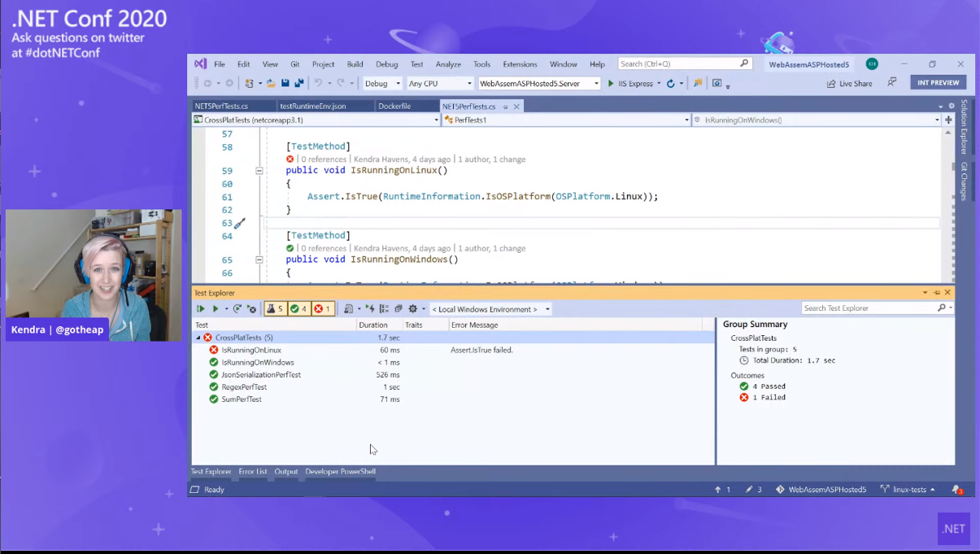
Task: Toggle the failed tests filter showing 1
Action: click(322, 309)
